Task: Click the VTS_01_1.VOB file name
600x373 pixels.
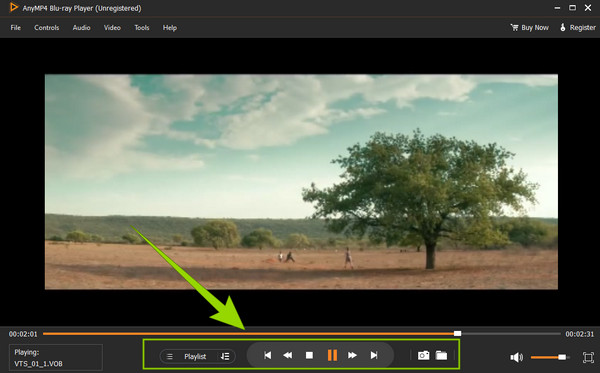Action: [x=38, y=363]
